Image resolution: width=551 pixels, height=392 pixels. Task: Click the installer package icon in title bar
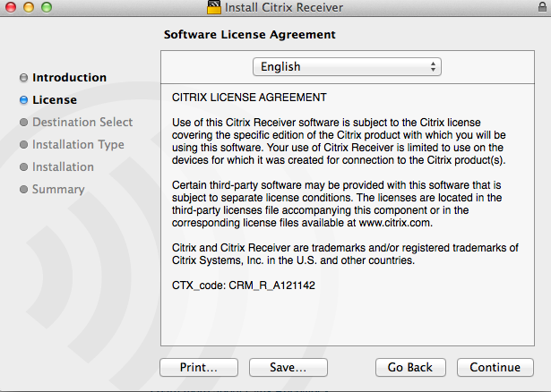pos(214,7)
